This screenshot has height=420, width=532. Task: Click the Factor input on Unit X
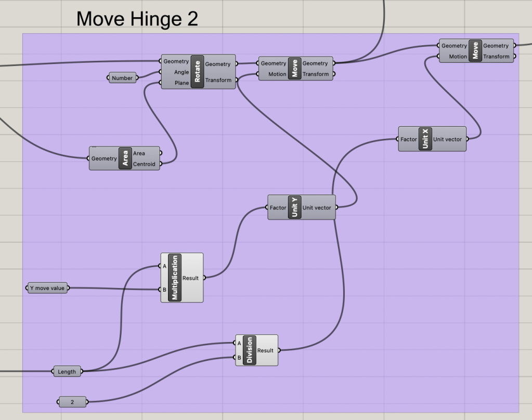[408, 139]
